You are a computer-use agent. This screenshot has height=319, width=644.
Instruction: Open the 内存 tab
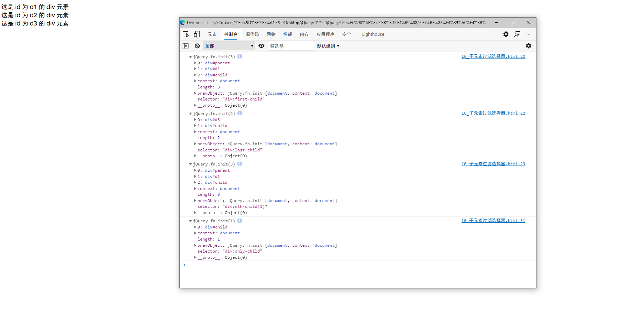304,34
